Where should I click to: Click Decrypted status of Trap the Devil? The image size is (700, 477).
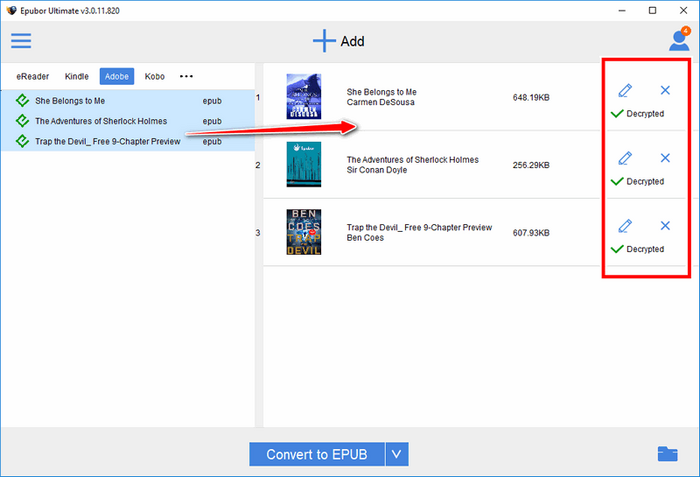(x=638, y=249)
